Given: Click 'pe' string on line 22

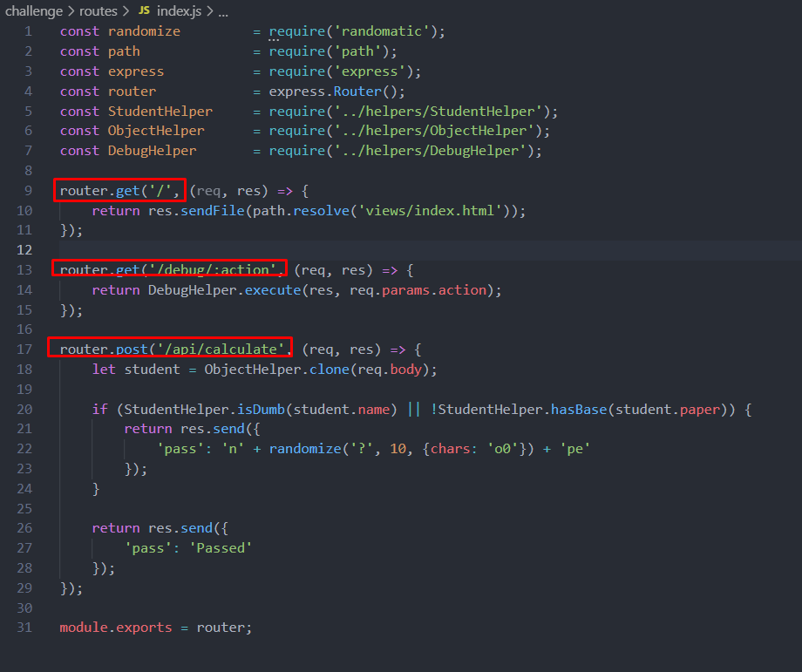Looking at the screenshot, I should pos(574,449).
